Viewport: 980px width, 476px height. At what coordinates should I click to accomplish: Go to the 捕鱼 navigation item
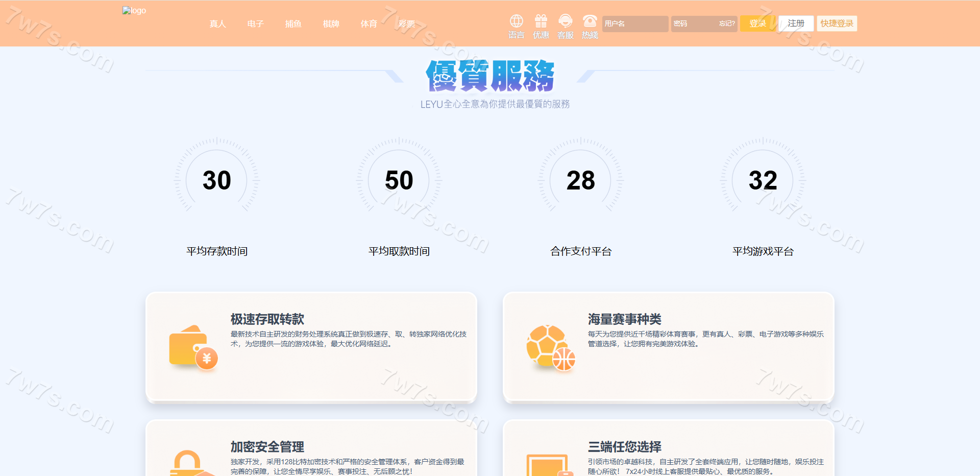click(293, 24)
